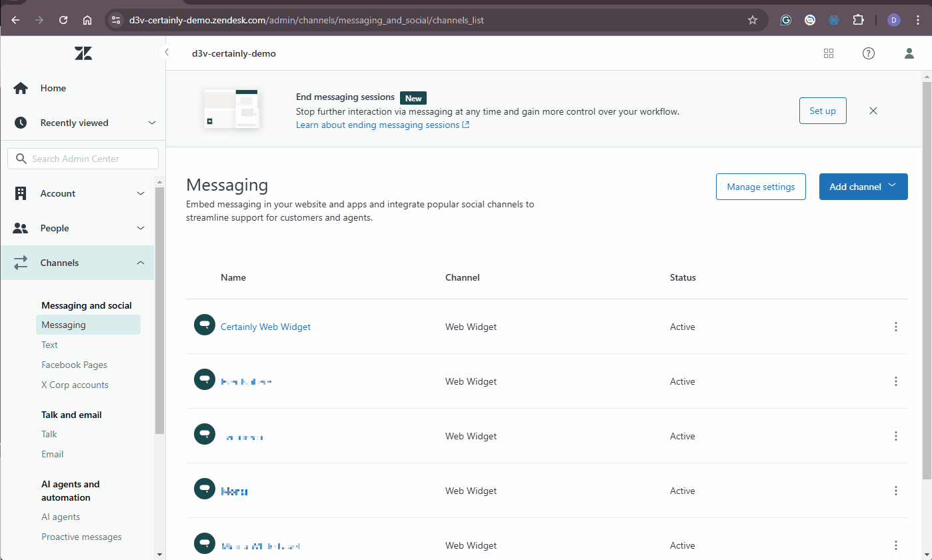Click the Account sidebar icon
Image resolution: width=932 pixels, height=560 pixels.
click(x=20, y=193)
